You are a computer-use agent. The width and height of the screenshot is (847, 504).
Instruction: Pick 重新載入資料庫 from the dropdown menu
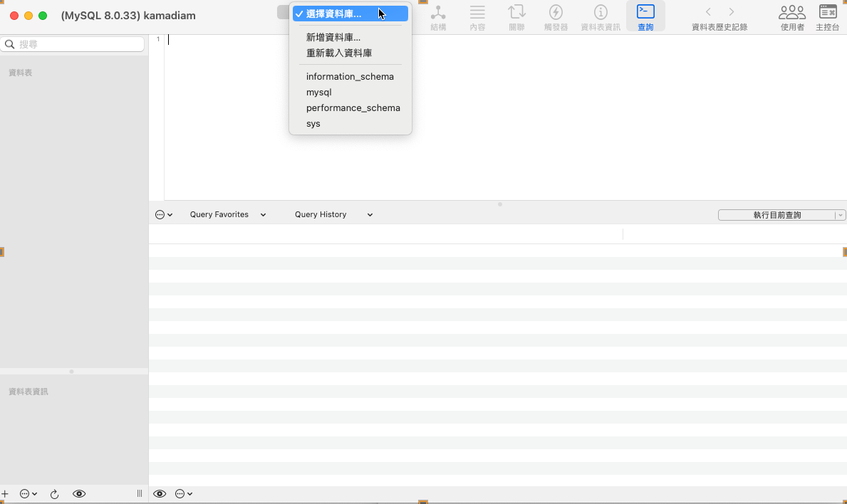click(339, 53)
